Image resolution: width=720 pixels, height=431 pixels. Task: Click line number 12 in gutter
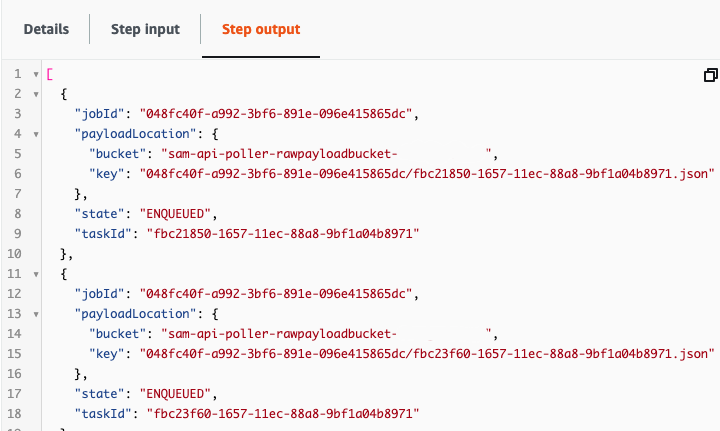pyautogui.click(x=14, y=294)
